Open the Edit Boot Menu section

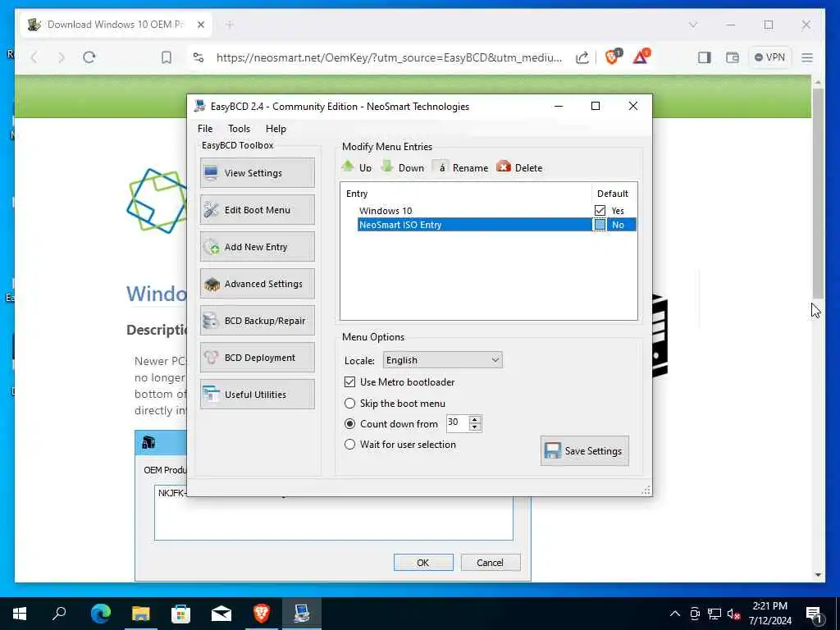pyautogui.click(x=257, y=209)
